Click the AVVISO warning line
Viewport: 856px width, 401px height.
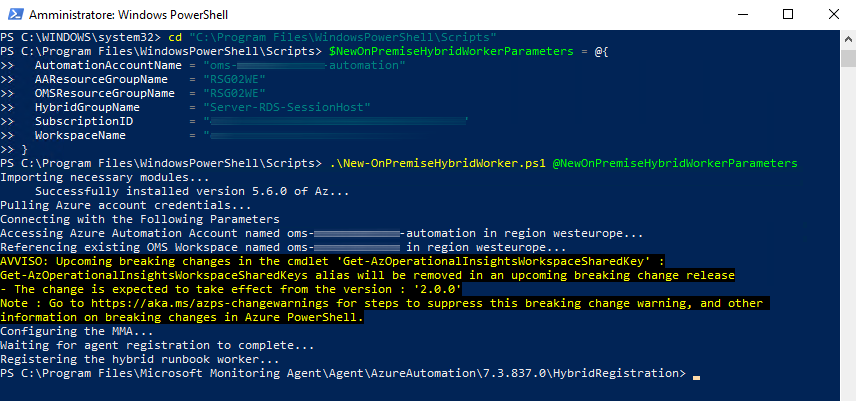point(332,261)
